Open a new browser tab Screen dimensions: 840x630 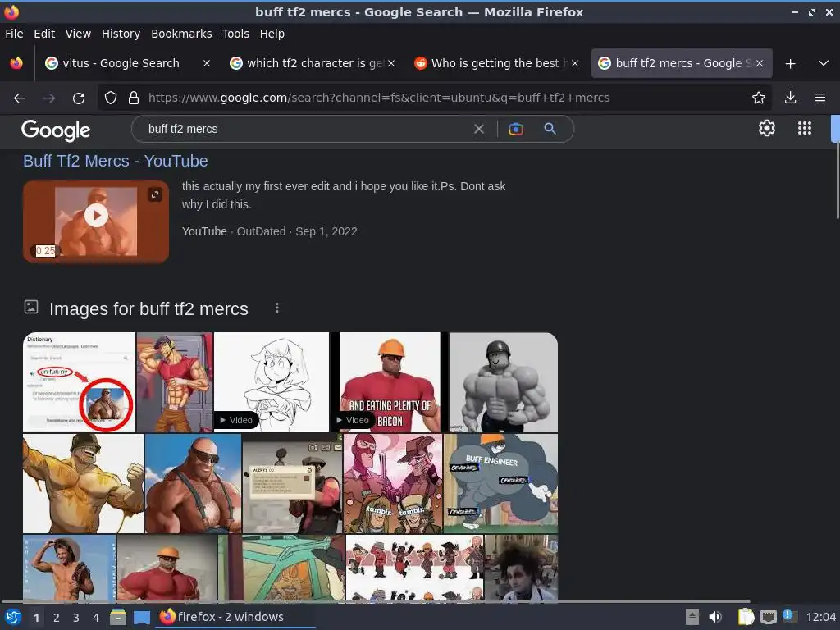[x=790, y=64]
